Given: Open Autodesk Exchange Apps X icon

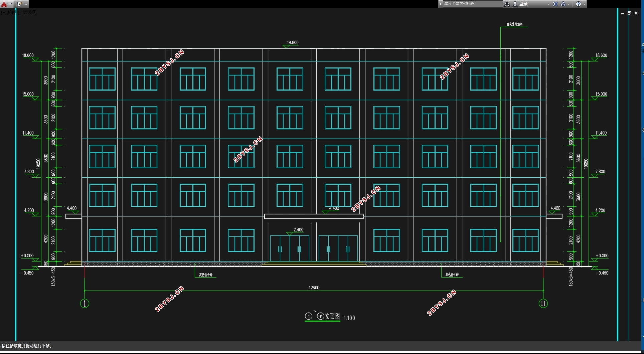Looking at the screenshot, I should click(555, 4).
